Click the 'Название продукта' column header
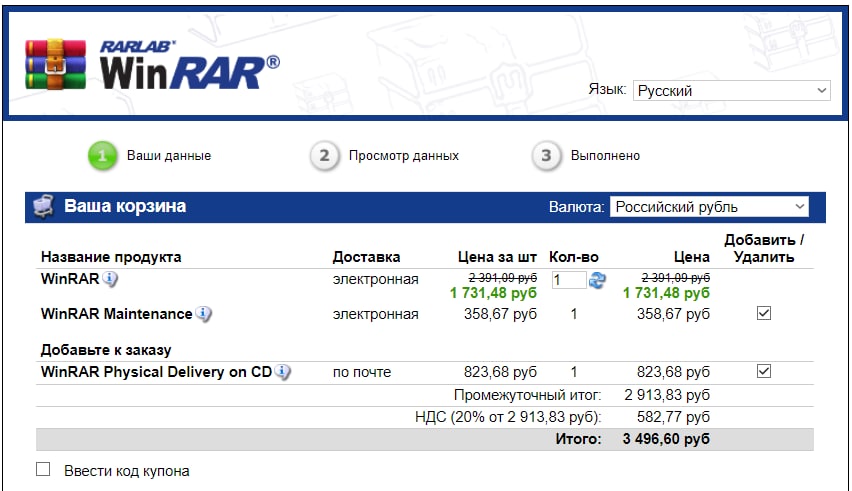This screenshot has width=852, height=491. click(x=111, y=257)
